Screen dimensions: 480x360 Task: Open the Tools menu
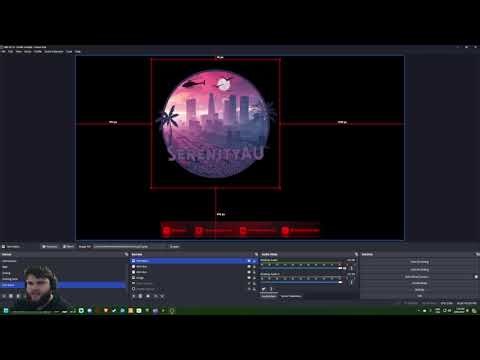click(69, 52)
